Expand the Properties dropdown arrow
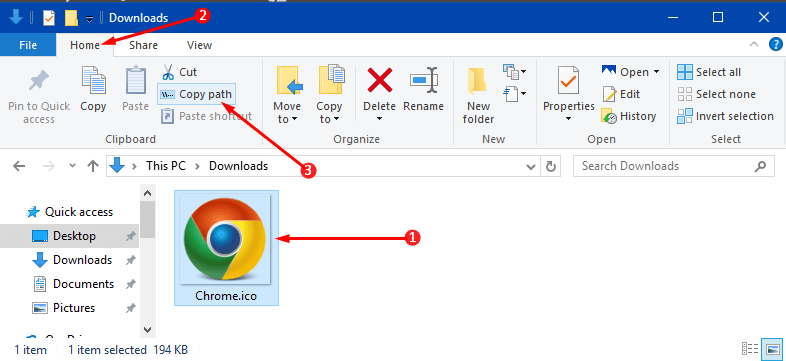Viewport: 786px width, 361px height. 568,119
